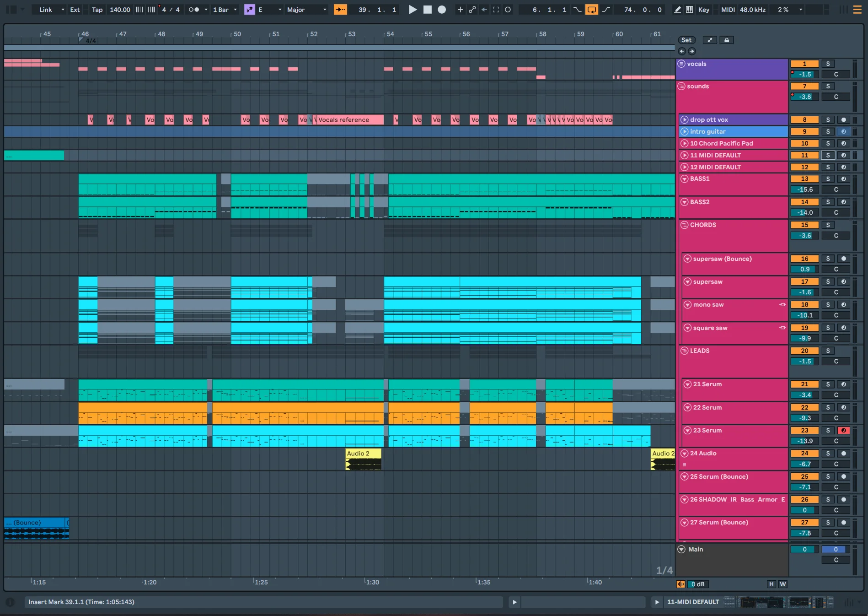Click the Nudge tempo up icon
The height and width of the screenshot is (616, 868).
pyautogui.click(x=151, y=10)
